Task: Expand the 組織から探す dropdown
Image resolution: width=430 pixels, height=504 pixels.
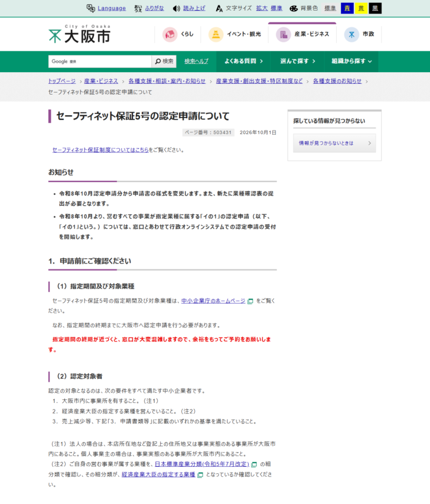Action: coord(351,61)
